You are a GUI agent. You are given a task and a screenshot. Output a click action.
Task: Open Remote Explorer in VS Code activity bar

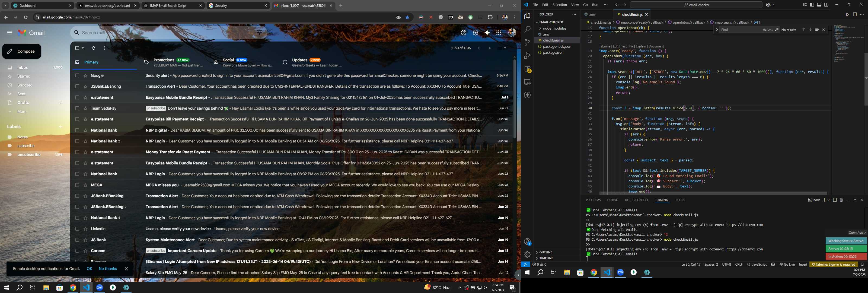(527, 82)
